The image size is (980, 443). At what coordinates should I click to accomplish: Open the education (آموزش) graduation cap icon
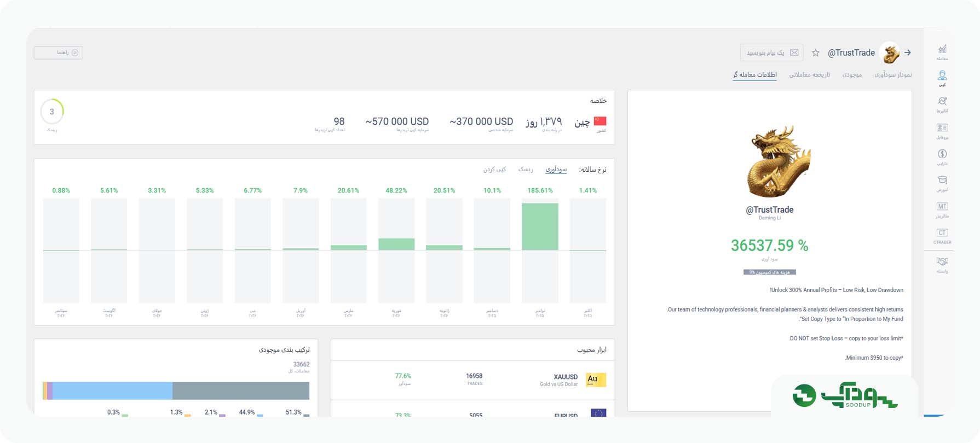942,180
